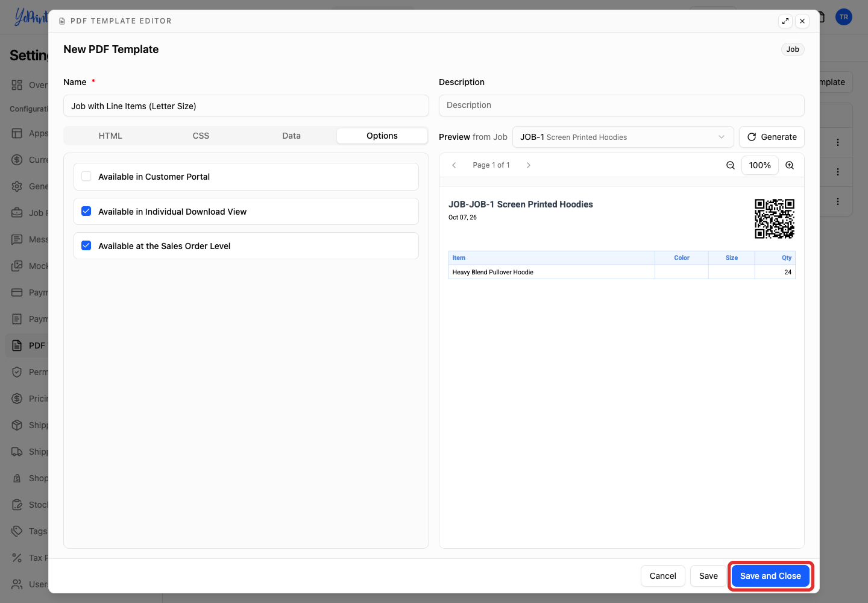868x603 pixels.
Task: Go to next preview page
Action: (x=529, y=165)
